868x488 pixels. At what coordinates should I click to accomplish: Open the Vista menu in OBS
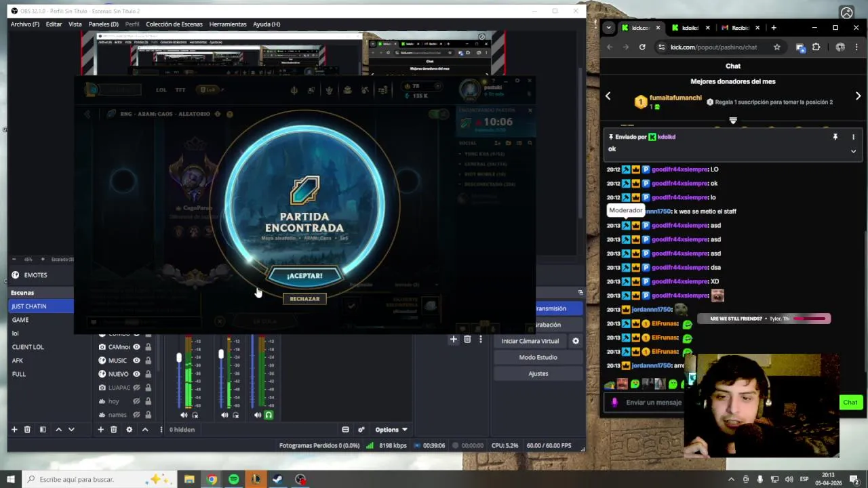click(x=75, y=24)
